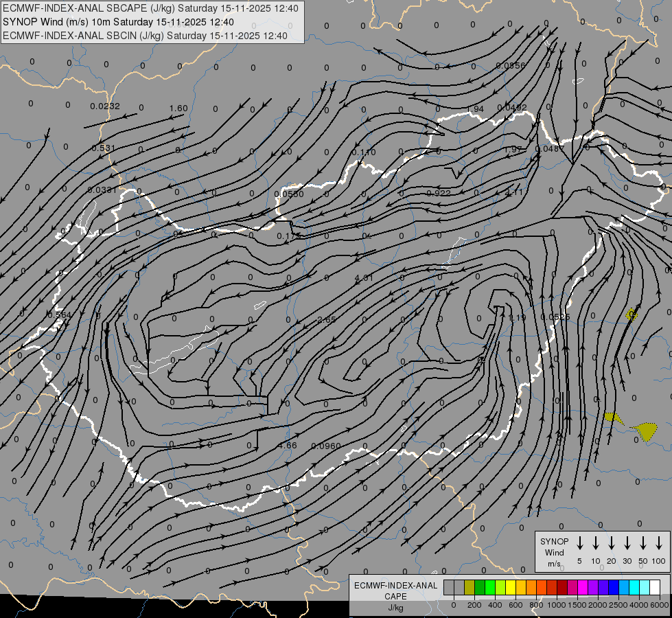Click the 4.66 data value on map
The width and height of the screenshot is (672, 618).
pos(287,446)
